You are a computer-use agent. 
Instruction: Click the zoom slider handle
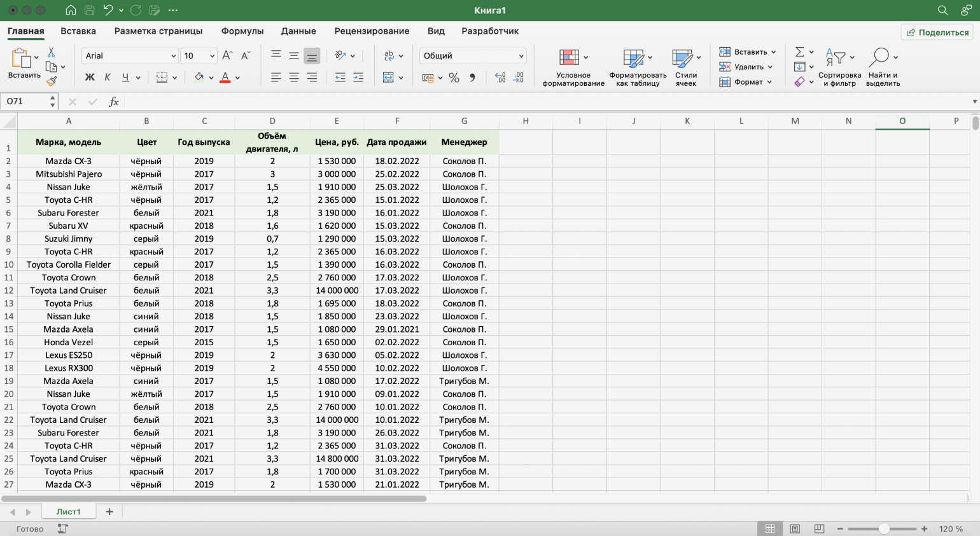pyautogui.click(x=884, y=529)
